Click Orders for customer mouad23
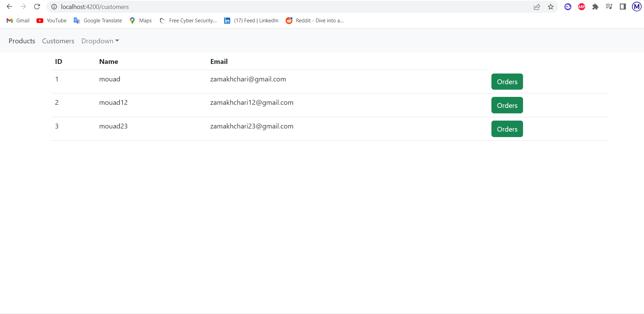The width and height of the screenshot is (644, 314). pyautogui.click(x=507, y=129)
